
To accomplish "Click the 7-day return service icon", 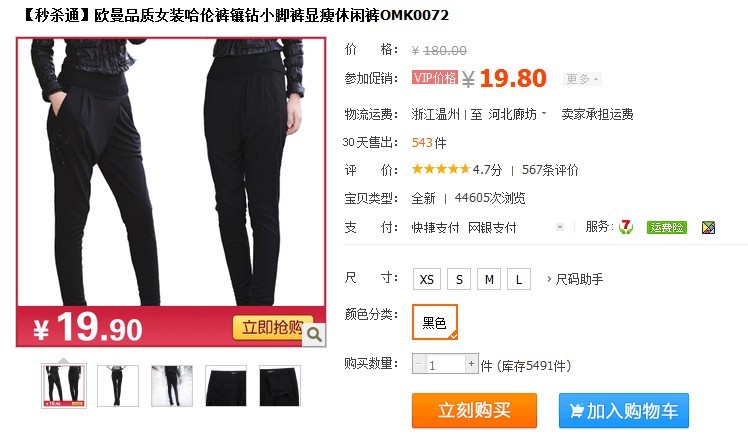I will point(625,227).
